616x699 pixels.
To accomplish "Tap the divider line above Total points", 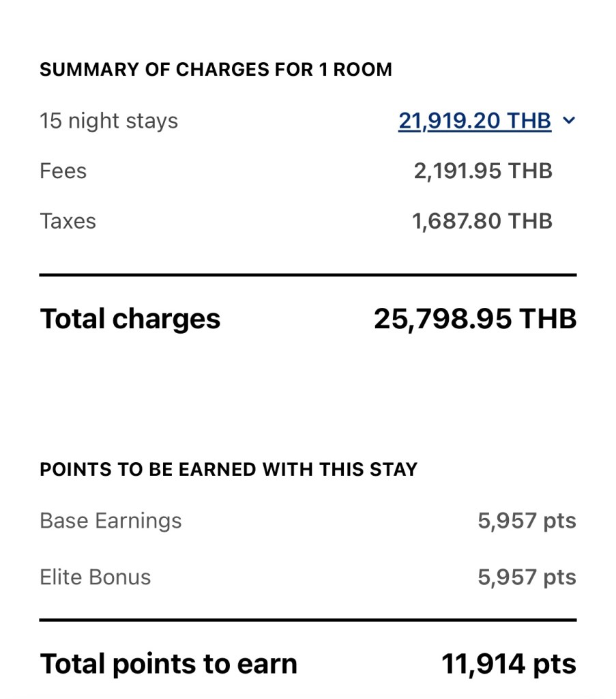I will 308,620.
